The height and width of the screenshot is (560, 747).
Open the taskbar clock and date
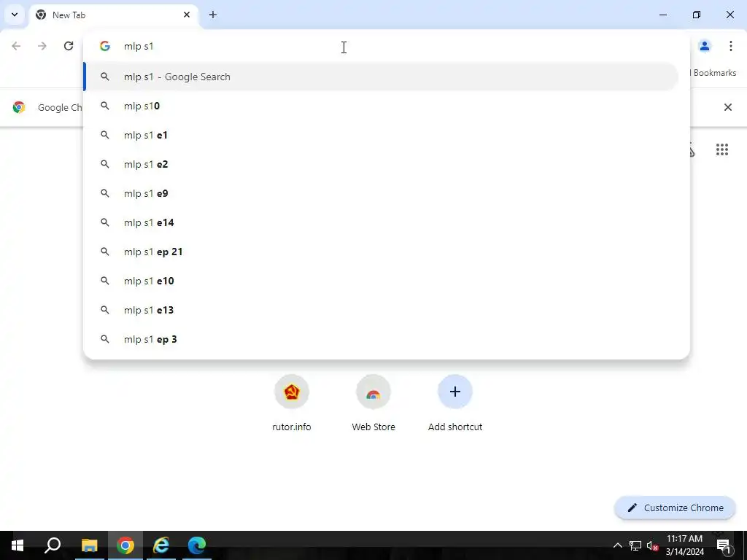684,545
